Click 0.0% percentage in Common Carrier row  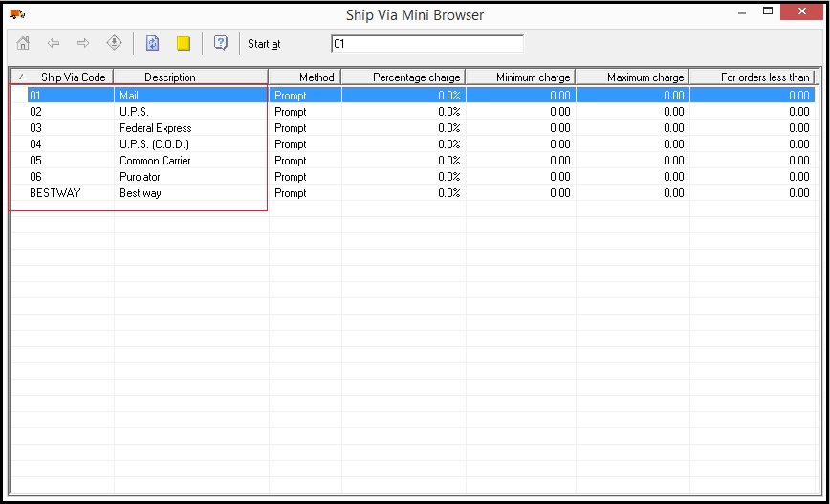pos(404,161)
